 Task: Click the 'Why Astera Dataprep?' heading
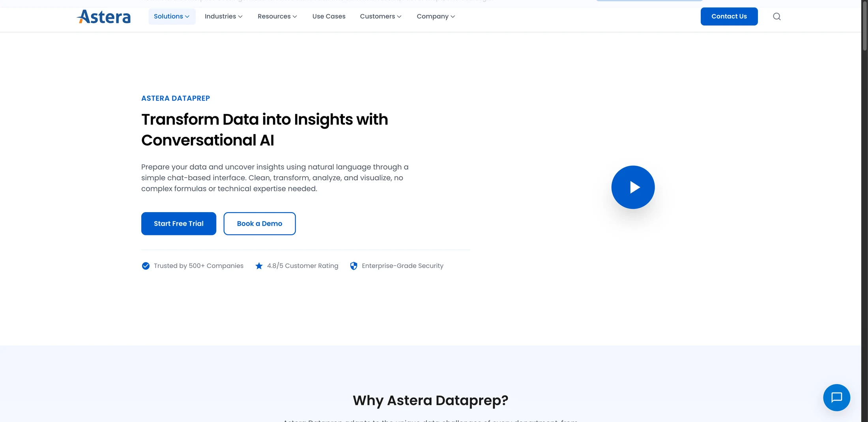[x=430, y=400]
